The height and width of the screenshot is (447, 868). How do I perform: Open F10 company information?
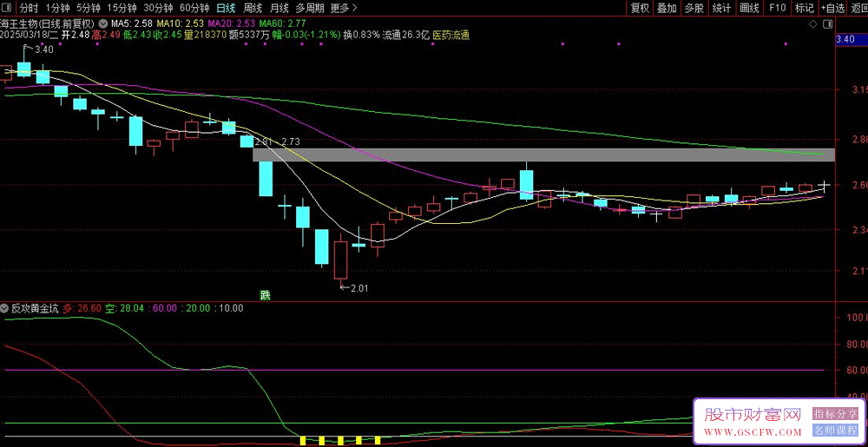click(x=777, y=8)
